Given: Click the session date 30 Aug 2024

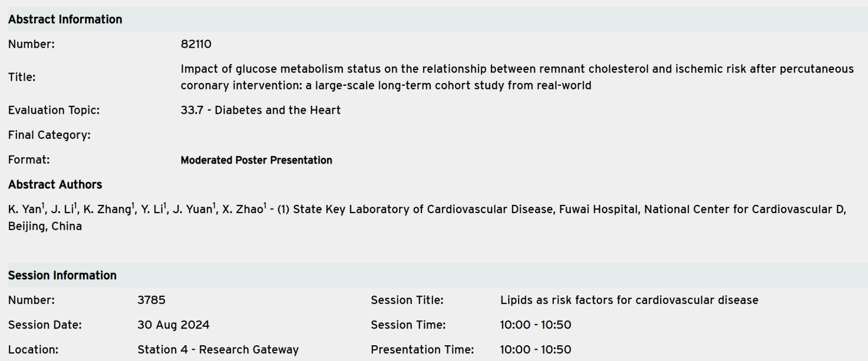Looking at the screenshot, I should 173,325.
